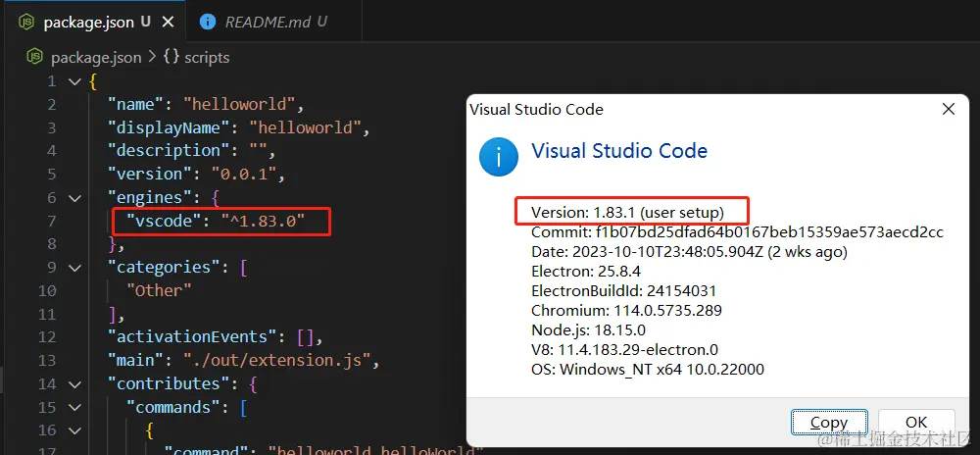Screen dimensions: 980x455
Task: Click the braces icon before scripts breadcrumb
Action: 171,57
